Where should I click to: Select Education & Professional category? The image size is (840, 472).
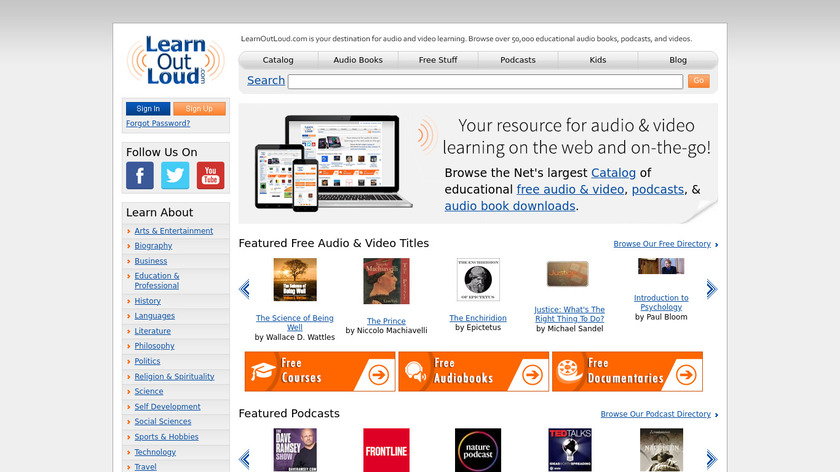click(x=157, y=281)
